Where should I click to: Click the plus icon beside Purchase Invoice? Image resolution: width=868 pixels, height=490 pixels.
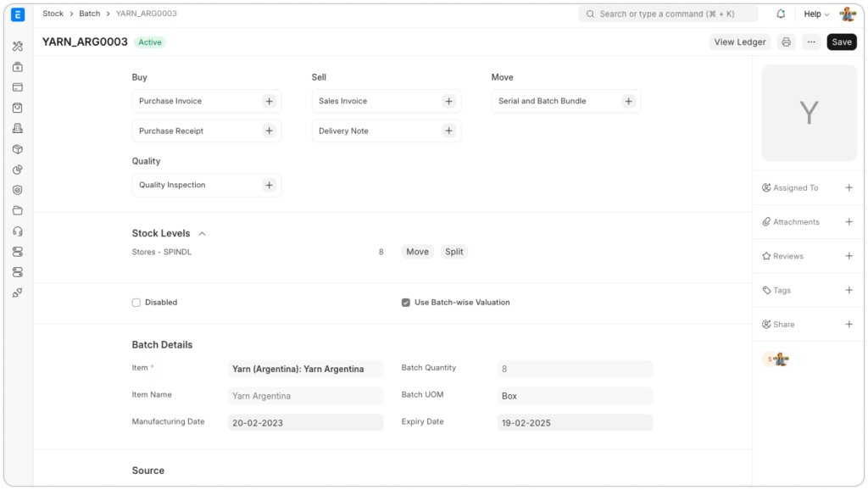coord(269,101)
